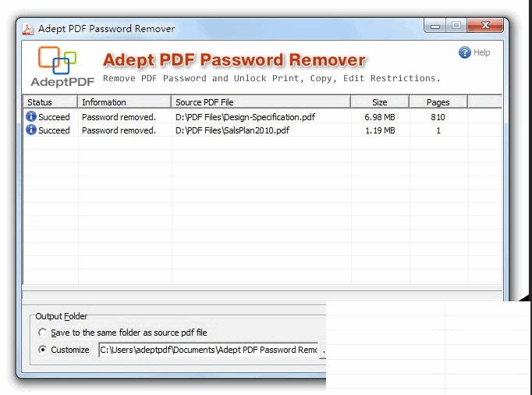Image resolution: width=532 pixels, height=395 pixels.
Task: Sort list by Status column header
Action: pyautogui.click(x=51, y=102)
